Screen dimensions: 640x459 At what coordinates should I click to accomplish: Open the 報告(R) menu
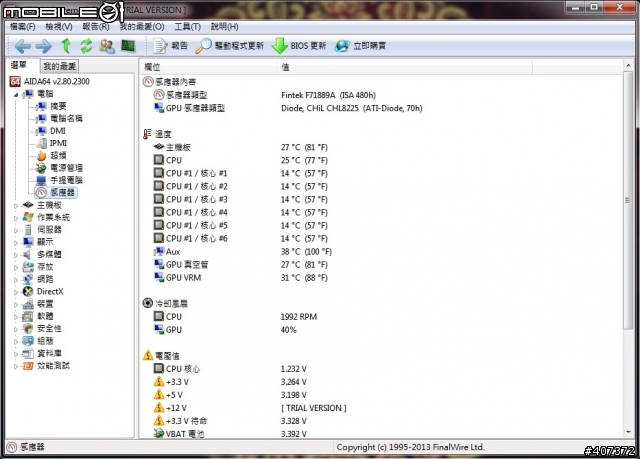pyautogui.click(x=96, y=27)
